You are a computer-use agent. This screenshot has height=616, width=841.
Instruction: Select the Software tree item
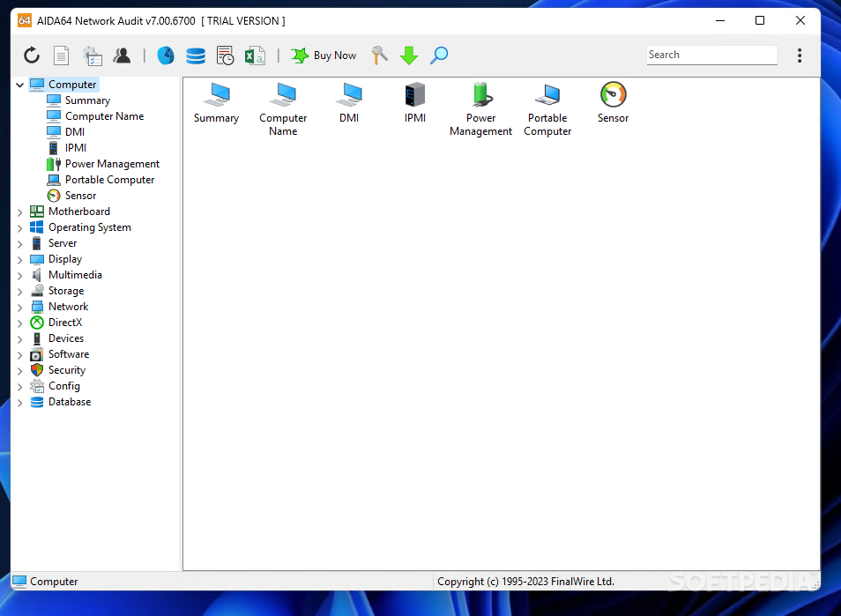(69, 354)
